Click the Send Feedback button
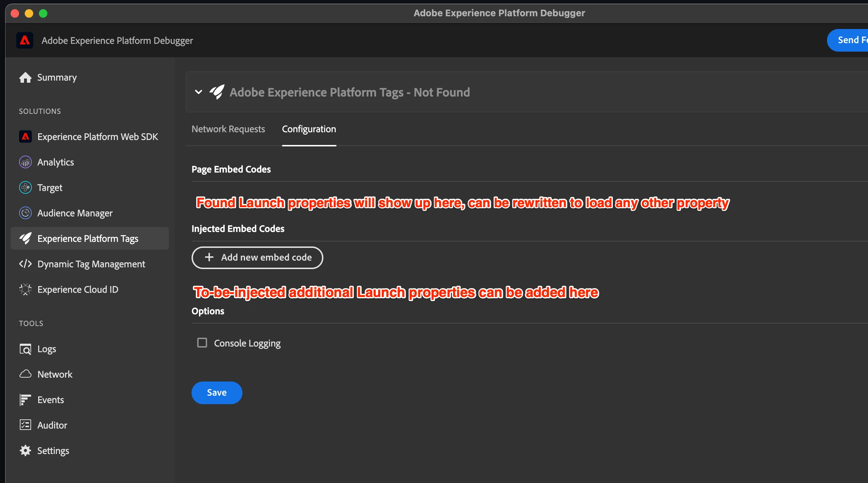 [850, 40]
